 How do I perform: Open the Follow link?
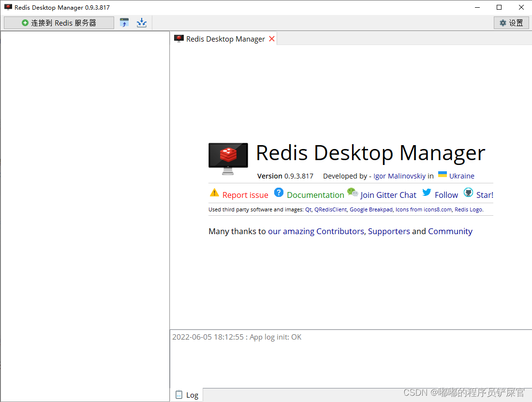click(x=446, y=195)
